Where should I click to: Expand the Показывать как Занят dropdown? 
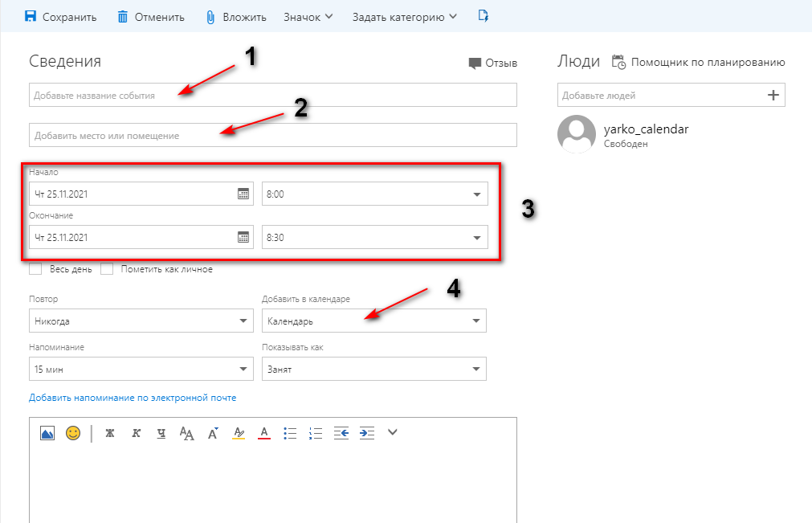pos(374,369)
